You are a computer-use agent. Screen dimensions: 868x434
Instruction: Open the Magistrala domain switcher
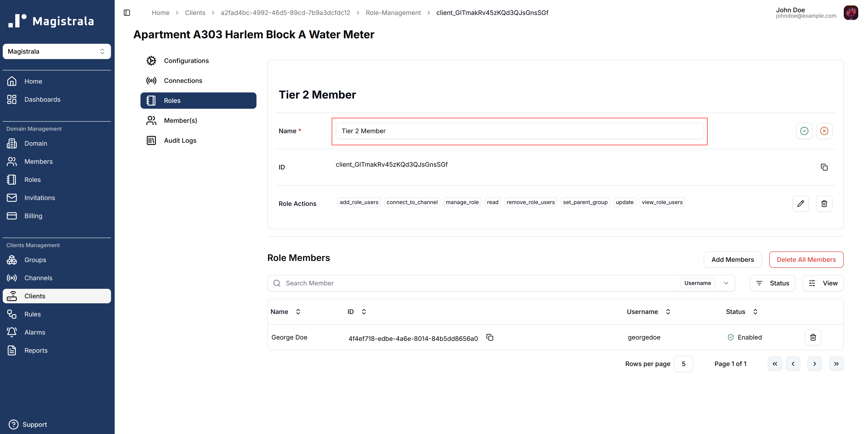(57, 52)
